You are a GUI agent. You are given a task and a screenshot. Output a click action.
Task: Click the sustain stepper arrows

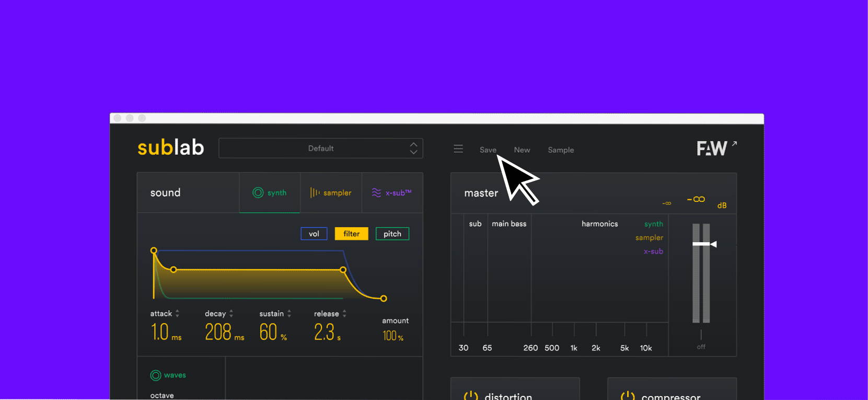pyautogui.click(x=289, y=313)
